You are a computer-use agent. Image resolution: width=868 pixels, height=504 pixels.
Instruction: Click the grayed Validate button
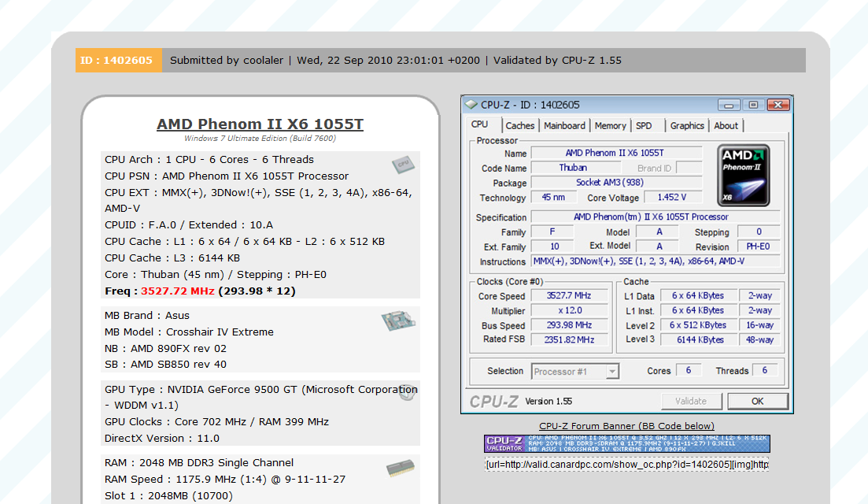[691, 401]
